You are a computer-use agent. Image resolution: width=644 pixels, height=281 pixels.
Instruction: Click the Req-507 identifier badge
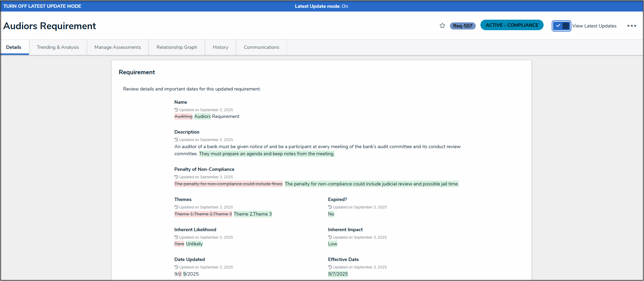coord(462,26)
